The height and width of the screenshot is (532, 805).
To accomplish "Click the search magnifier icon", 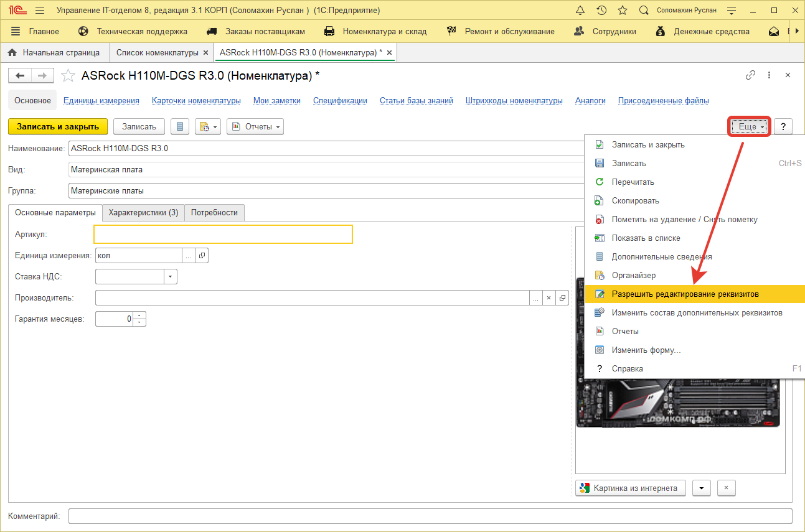I will (644, 11).
